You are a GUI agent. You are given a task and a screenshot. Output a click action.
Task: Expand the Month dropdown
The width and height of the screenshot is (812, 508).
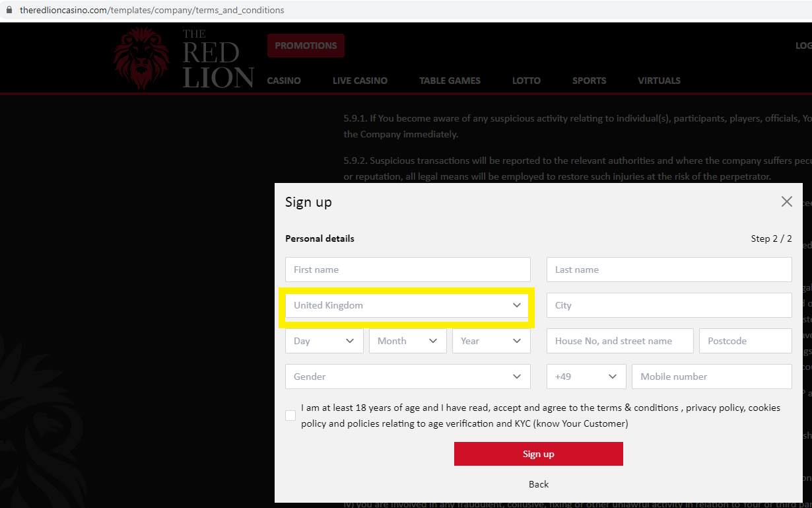[x=407, y=341]
